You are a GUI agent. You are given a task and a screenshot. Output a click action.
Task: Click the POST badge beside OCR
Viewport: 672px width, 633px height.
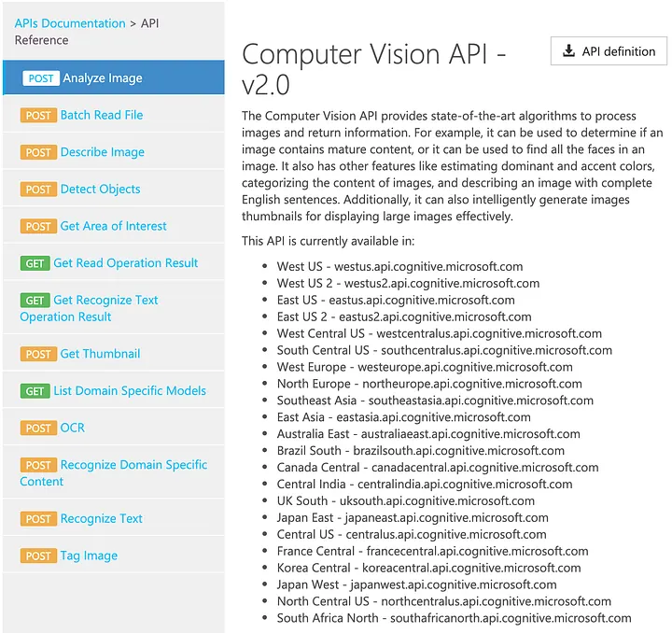click(x=38, y=429)
